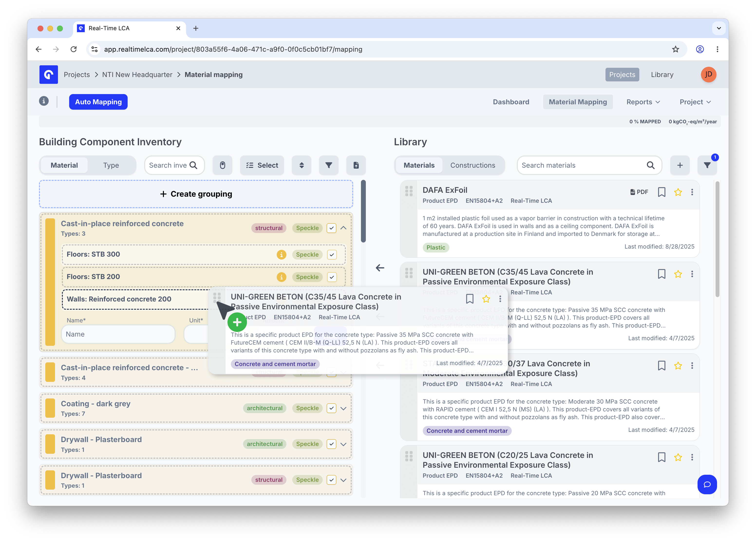Click the Projects breadcrumb link

click(x=77, y=74)
